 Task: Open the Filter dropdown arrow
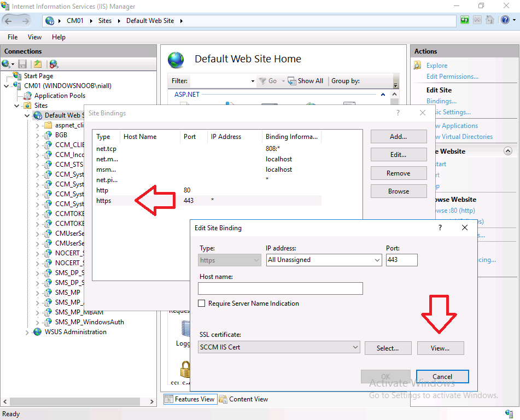click(253, 81)
